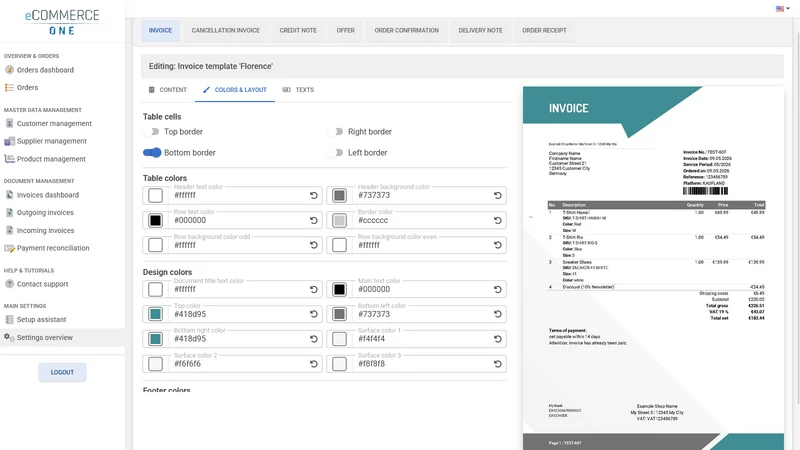Reset Surface color 3 value
This screenshot has height=450, width=800.
[497, 364]
